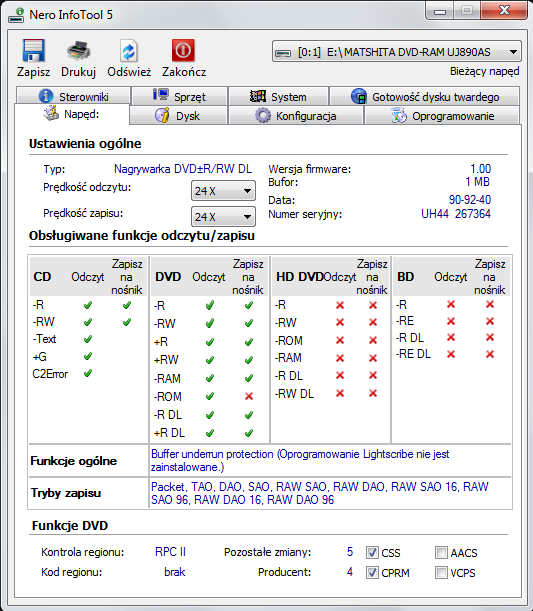Click the Producent value 4
The image size is (533, 611).
350,572
